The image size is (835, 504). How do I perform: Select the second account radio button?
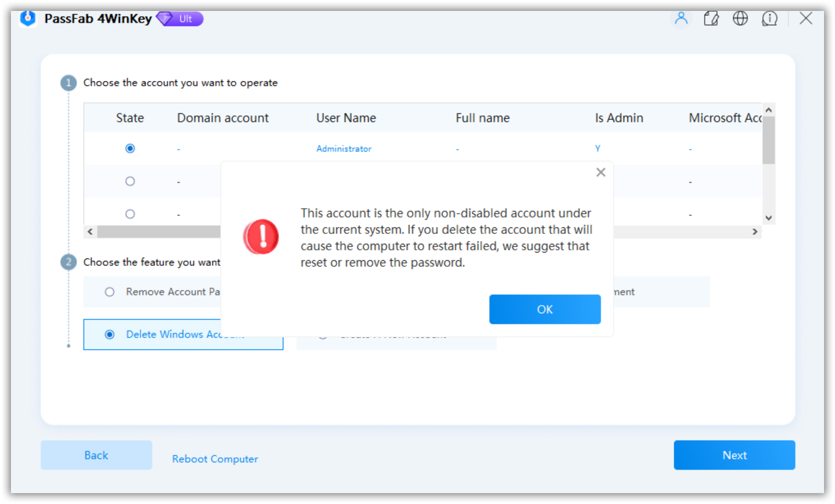click(x=130, y=181)
